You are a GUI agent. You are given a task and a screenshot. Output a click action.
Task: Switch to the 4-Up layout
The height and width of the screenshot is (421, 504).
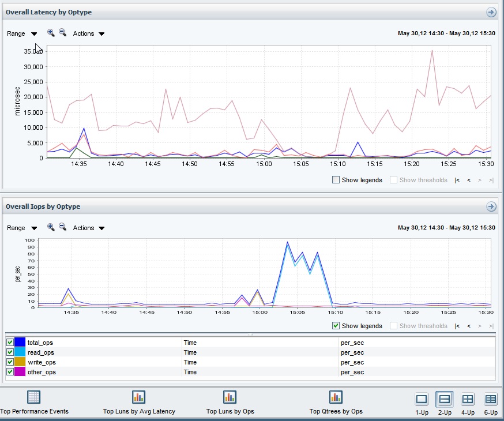click(468, 403)
